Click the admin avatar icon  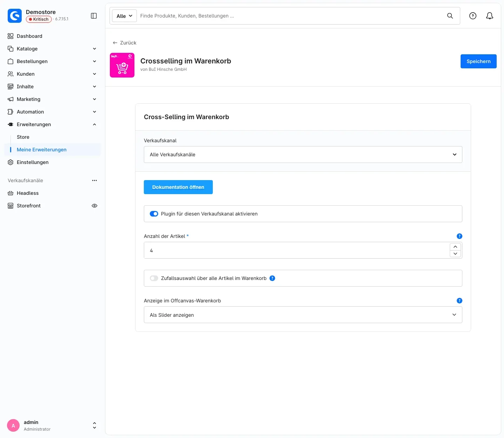pos(13,425)
